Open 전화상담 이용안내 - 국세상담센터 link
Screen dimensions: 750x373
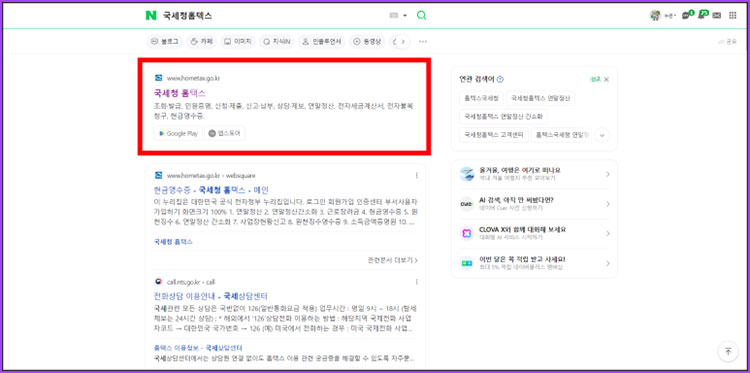tap(210, 296)
